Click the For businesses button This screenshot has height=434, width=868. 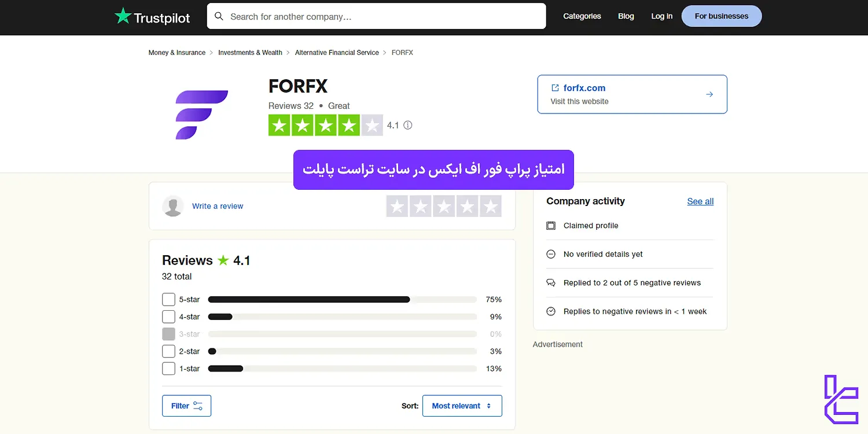(721, 16)
